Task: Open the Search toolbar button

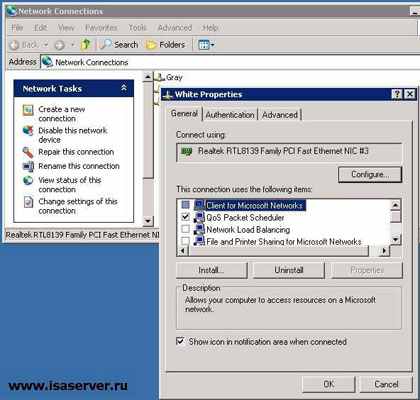Action: (119, 44)
